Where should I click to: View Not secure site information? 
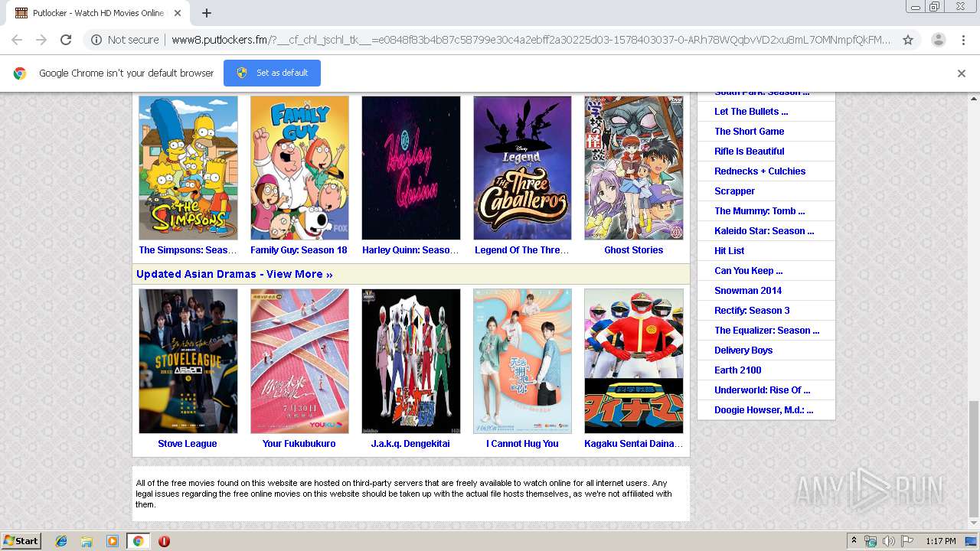(125, 40)
